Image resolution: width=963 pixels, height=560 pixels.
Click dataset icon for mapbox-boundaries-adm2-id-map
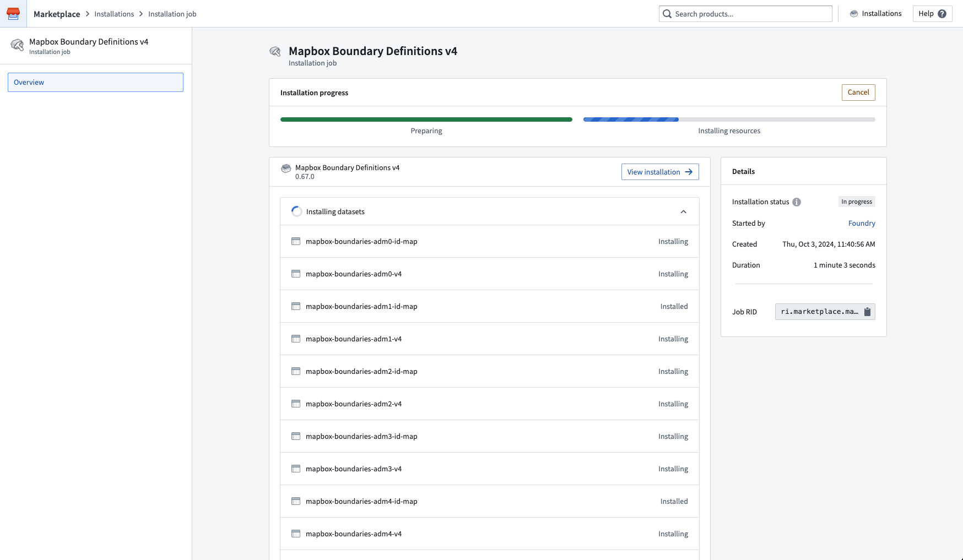point(296,371)
